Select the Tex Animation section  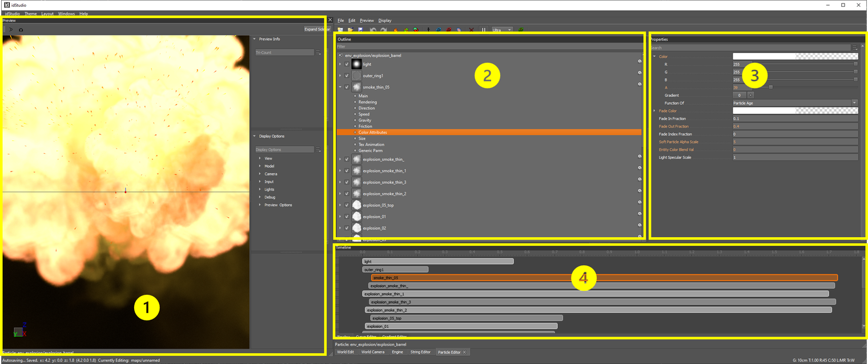(x=371, y=145)
